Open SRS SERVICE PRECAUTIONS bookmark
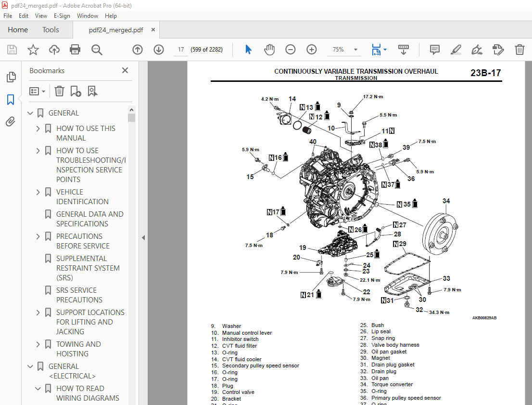 (x=79, y=295)
